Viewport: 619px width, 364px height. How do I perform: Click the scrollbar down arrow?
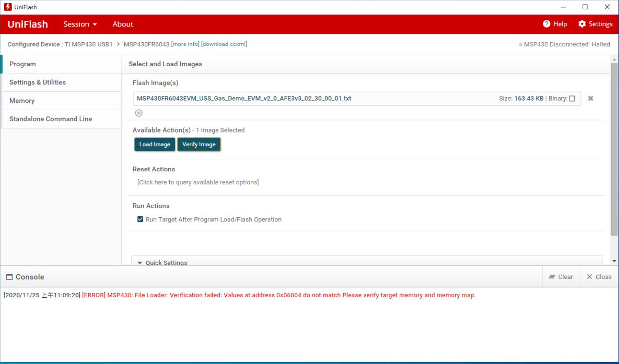tap(615, 261)
